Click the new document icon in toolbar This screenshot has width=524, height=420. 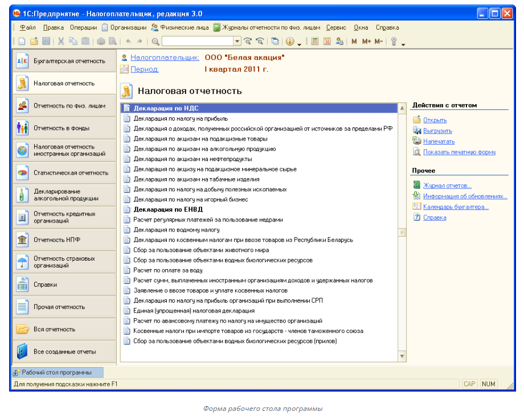click(x=22, y=42)
